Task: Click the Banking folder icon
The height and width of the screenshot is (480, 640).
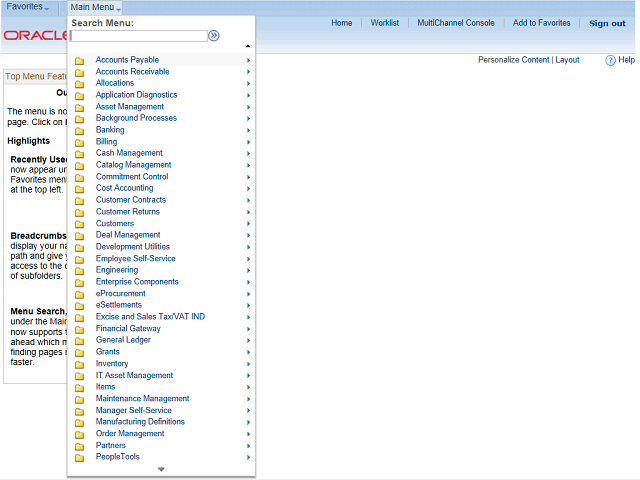Action: click(x=80, y=131)
